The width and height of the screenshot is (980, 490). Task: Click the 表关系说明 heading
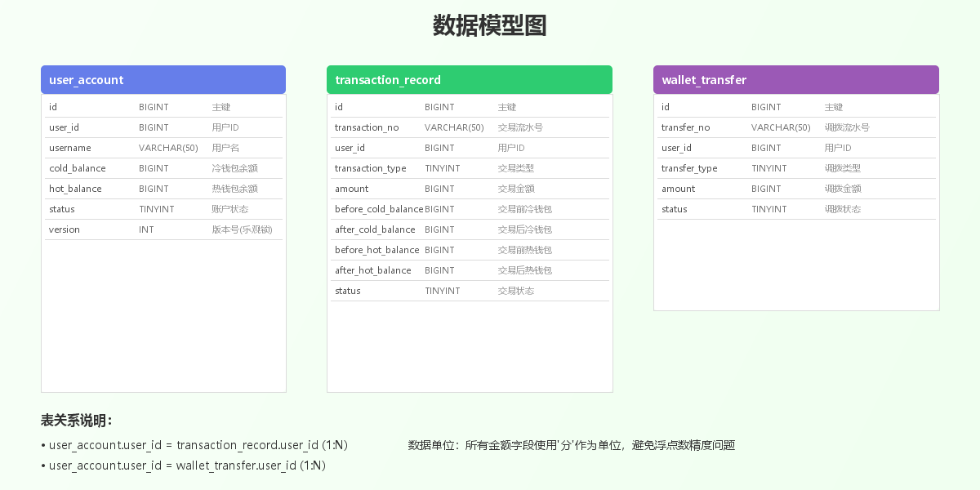pos(76,421)
